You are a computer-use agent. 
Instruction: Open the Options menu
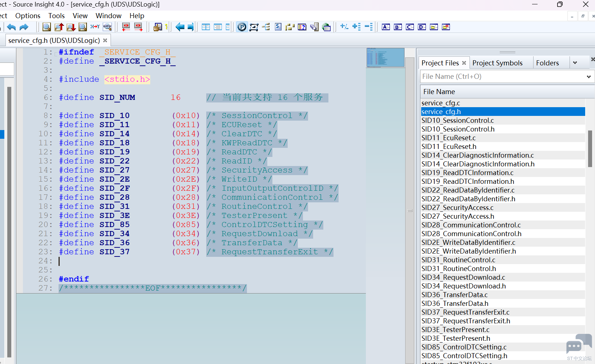[28, 16]
